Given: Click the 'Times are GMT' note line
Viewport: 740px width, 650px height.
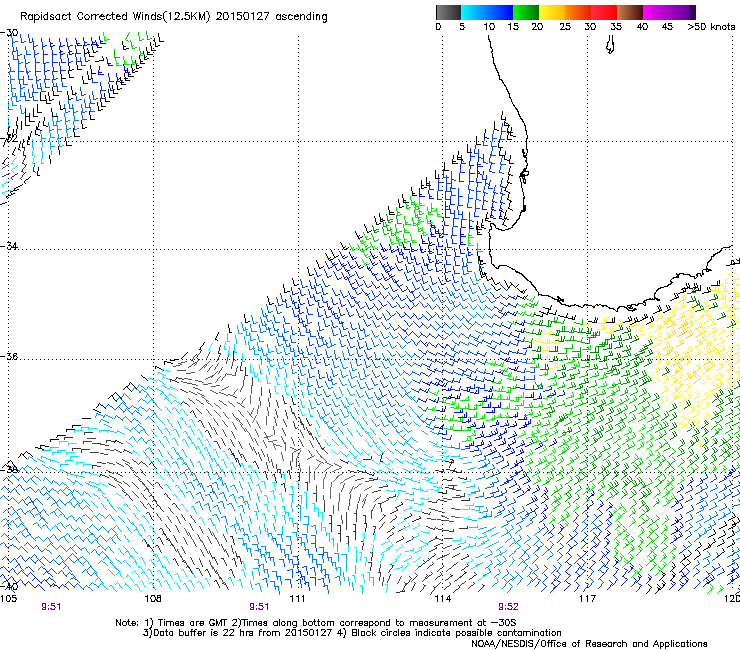Looking at the screenshot, I should [x=316, y=623].
